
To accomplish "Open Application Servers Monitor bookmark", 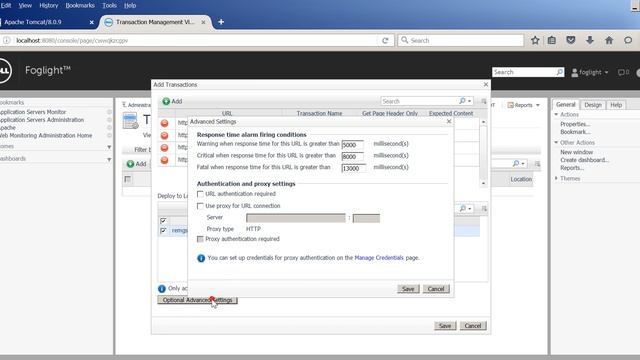I will pos(33,112).
